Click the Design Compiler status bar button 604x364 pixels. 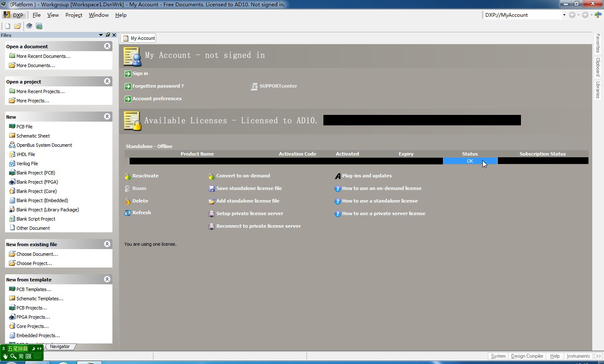(x=527, y=356)
